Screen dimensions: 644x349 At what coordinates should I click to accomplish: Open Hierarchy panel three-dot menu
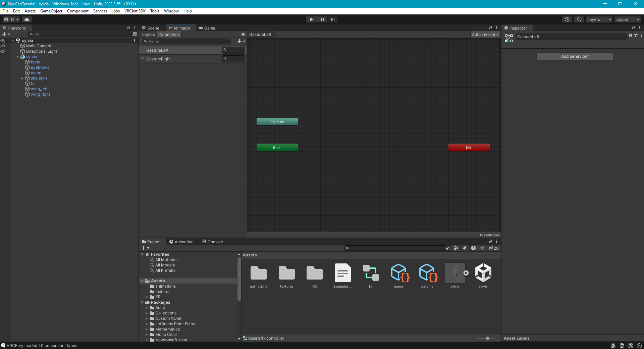(134, 28)
